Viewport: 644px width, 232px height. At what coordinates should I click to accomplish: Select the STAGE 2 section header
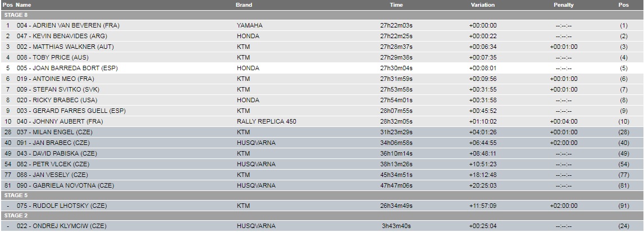tap(322, 216)
